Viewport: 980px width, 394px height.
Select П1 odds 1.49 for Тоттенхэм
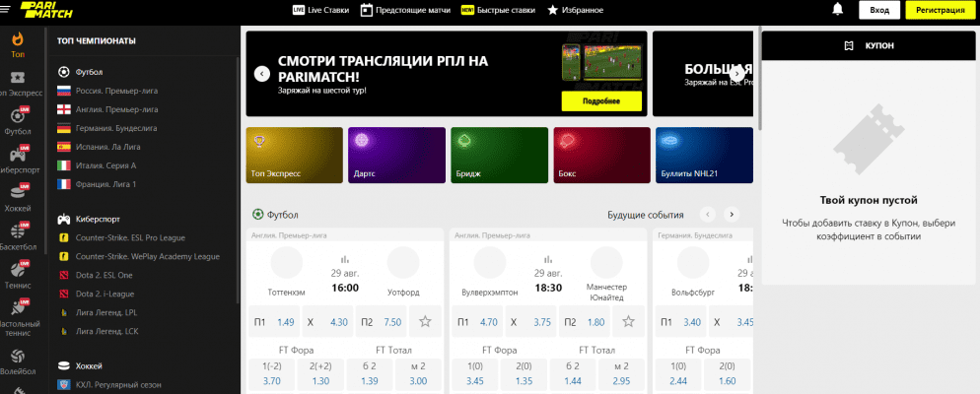click(x=274, y=321)
